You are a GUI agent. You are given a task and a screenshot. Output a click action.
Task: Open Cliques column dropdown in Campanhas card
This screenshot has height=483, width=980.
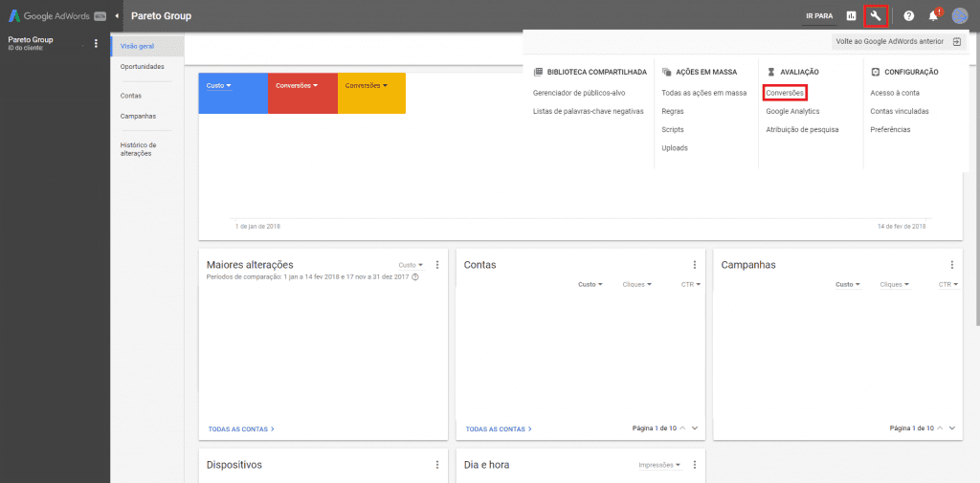click(x=895, y=284)
